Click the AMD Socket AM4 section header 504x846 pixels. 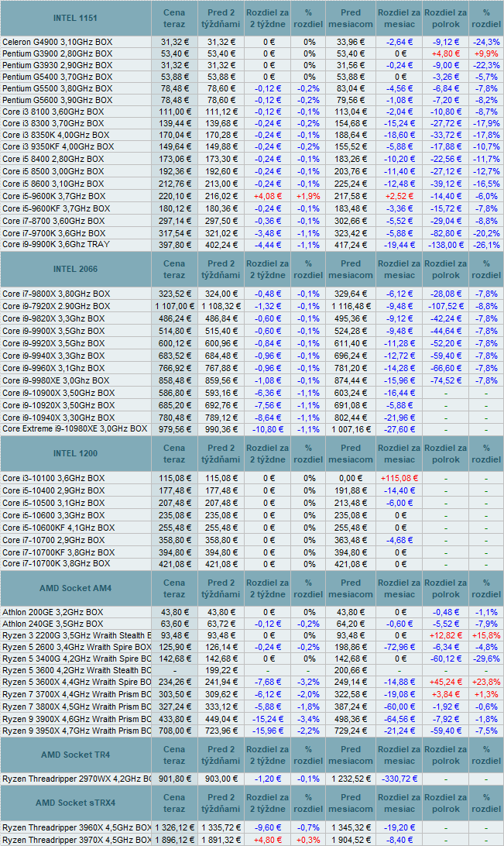point(75,589)
